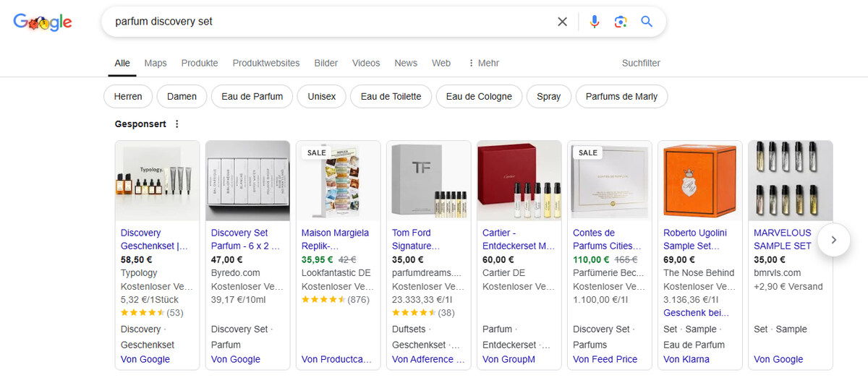Open Cartier Entdeckerset title link
This screenshot has height=388, width=868.
pyautogui.click(x=519, y=239)
